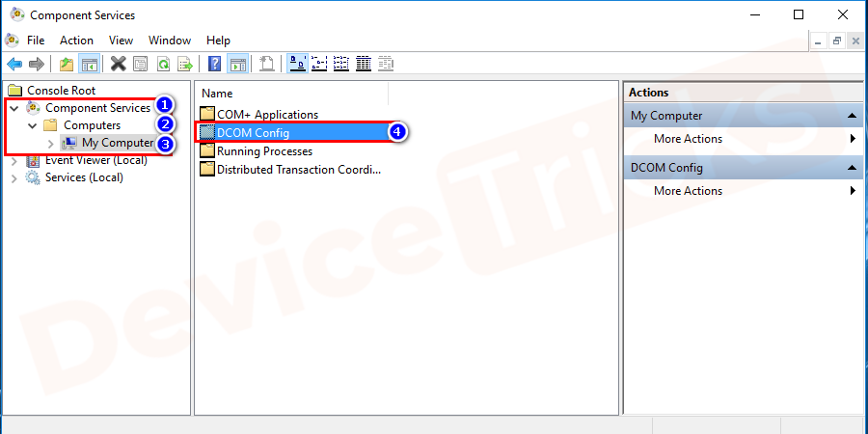The width and height of the screenshot is (868, 434).
Task: Click the Component Services gear-ball icon in tree
Action: 33,107
